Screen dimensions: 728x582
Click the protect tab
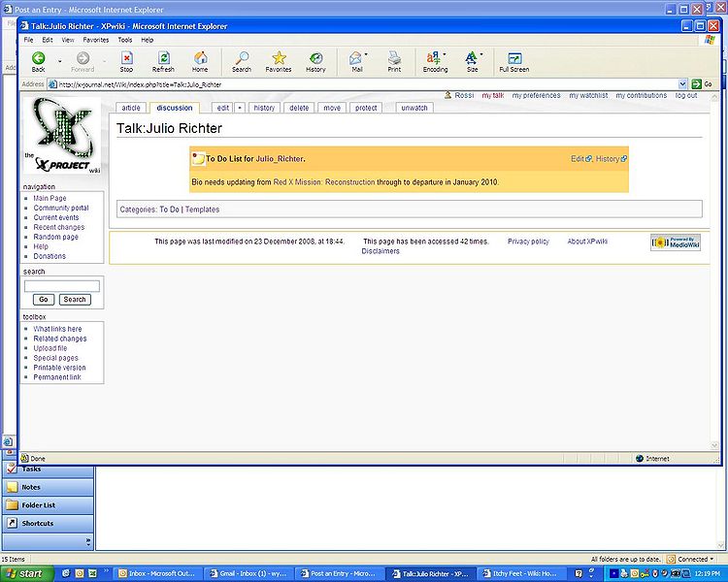[366, 108]
